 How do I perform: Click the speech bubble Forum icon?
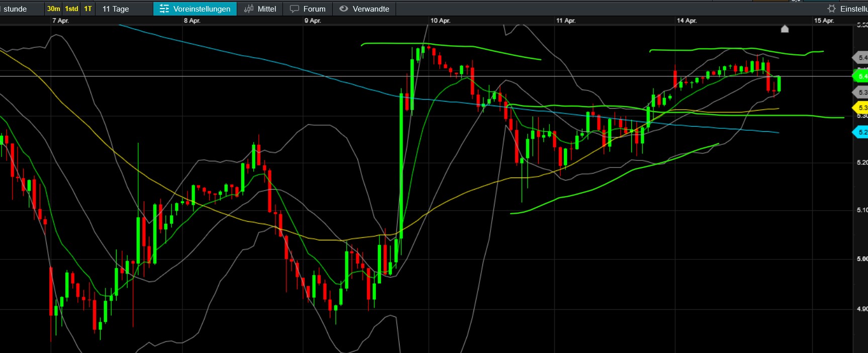pyautogui.click(x=295, y=9)
